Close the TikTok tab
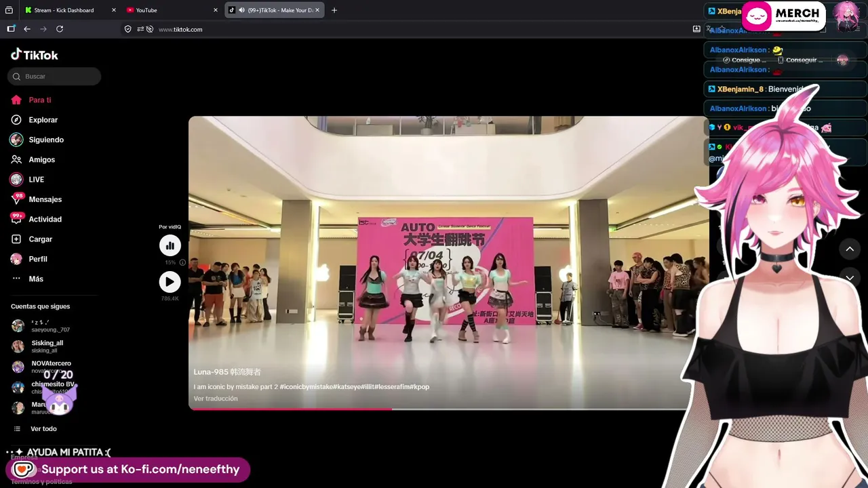The width and height of the screenshot is (868, 488). click(317, 10)
